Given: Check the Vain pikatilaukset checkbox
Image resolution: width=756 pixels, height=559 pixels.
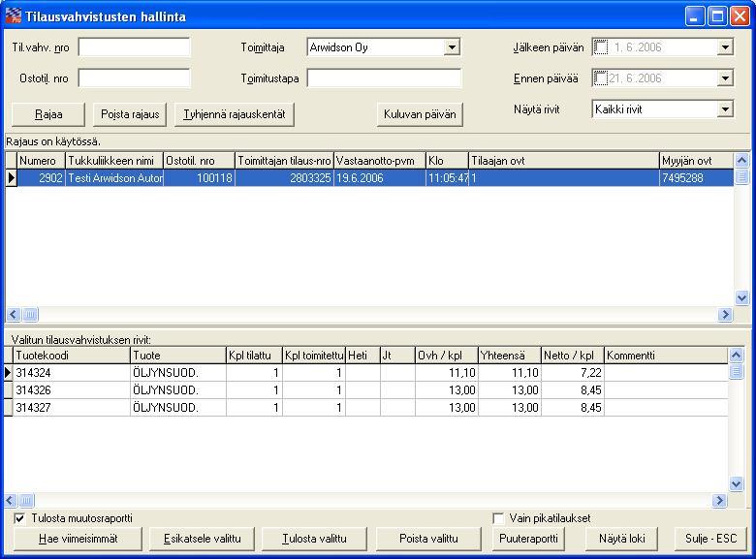Looking at the screenshot, I should (498, 518).
